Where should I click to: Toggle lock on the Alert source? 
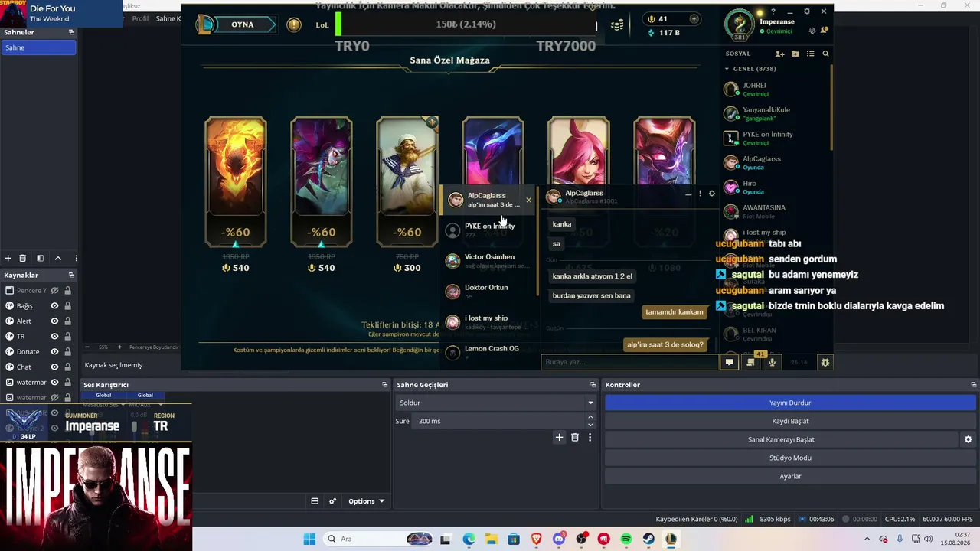click(x=67, y=321)
